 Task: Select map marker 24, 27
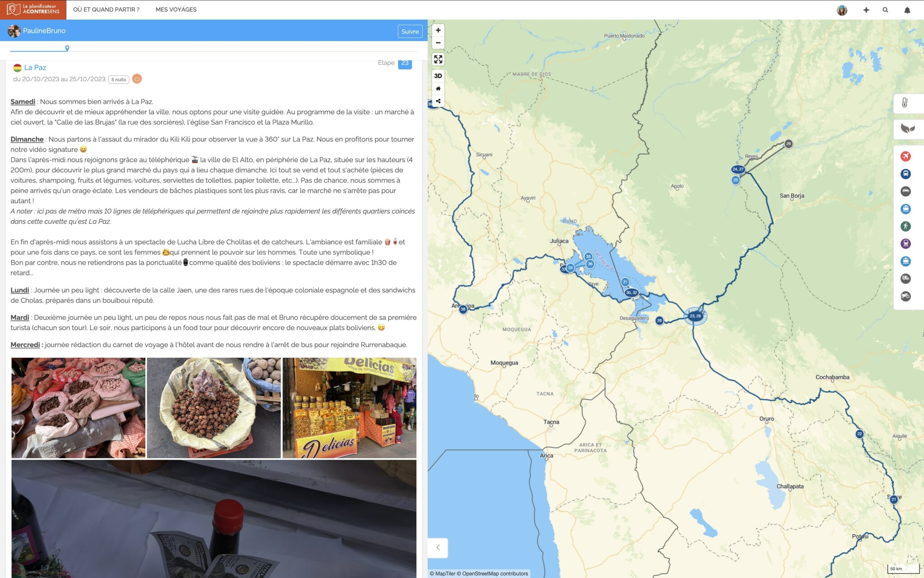pos(738,169)
